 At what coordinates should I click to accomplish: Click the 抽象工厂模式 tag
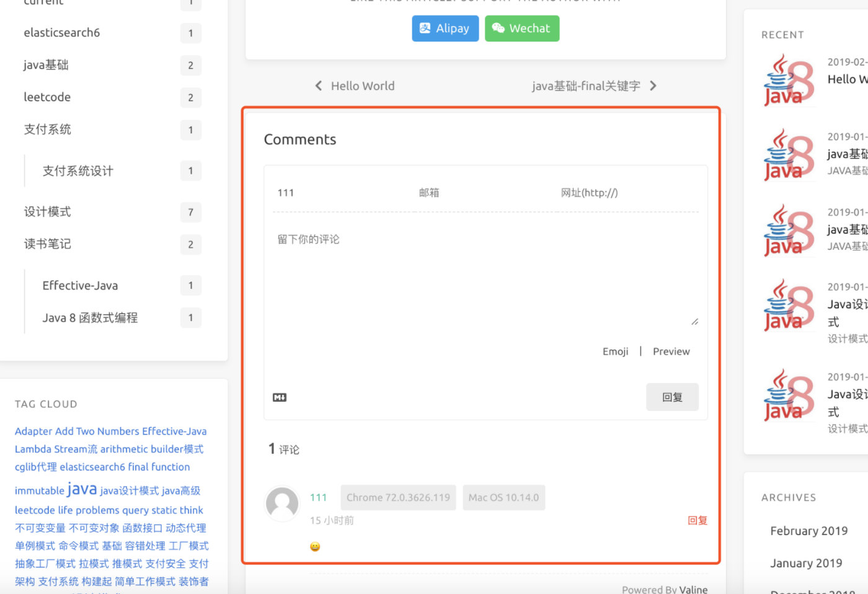[x=45, y=564]
